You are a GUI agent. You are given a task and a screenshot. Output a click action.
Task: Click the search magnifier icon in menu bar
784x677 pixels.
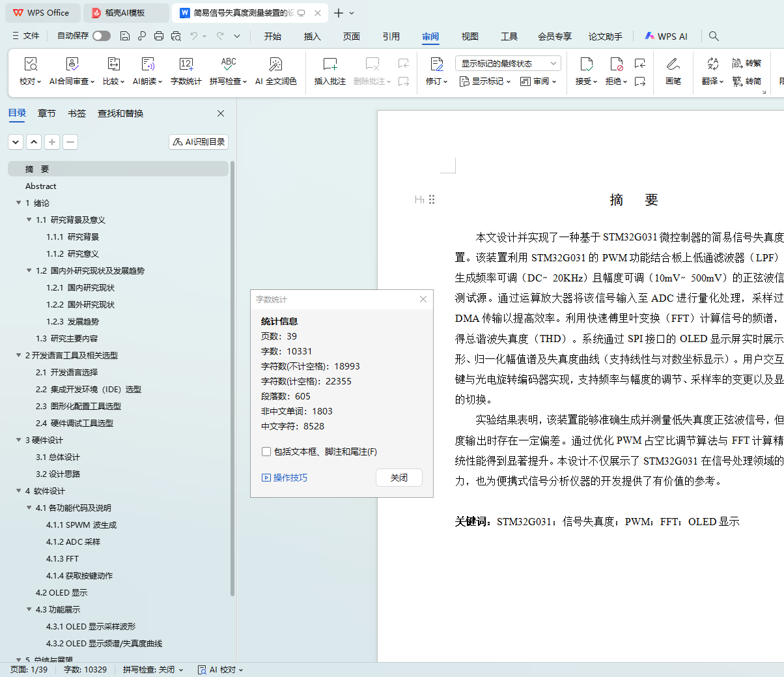coord(714,36)
